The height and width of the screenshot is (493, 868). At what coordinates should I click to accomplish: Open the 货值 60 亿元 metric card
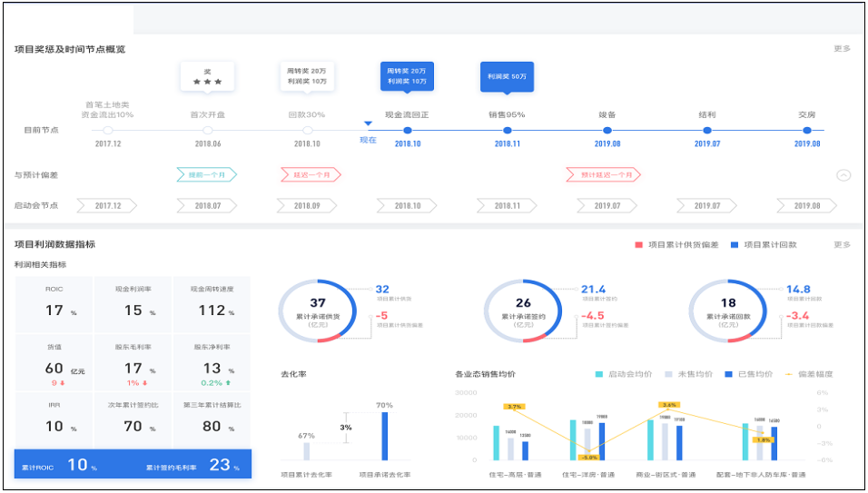[x=54, y=363]
